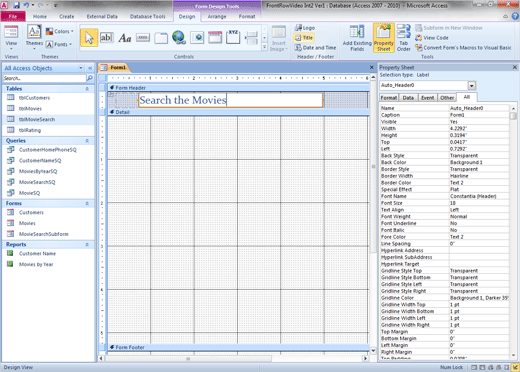Viewport: 520px width, 372px height.
Task: Pick the Label (Aa) control
Action: coord(125,38)
